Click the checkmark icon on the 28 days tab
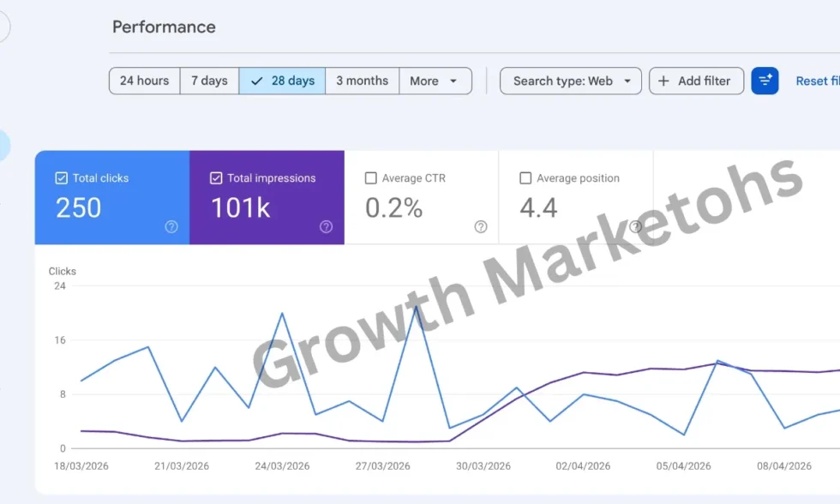Image resolution: width=840 pixels, height=504 pixels. pyautogui.click(x=256, y=80)
